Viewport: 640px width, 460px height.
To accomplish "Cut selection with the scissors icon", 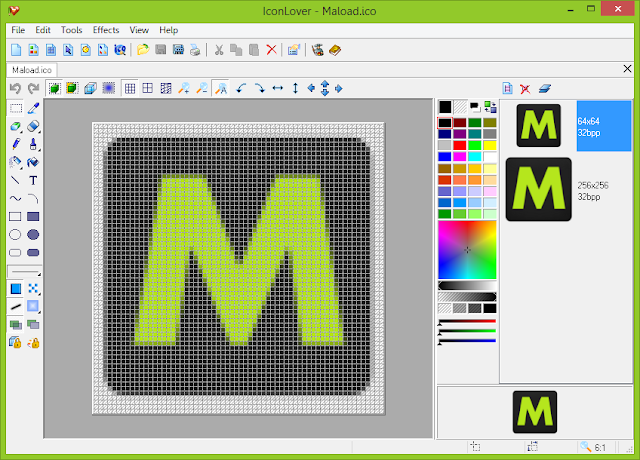I will (x=219, y=50).
